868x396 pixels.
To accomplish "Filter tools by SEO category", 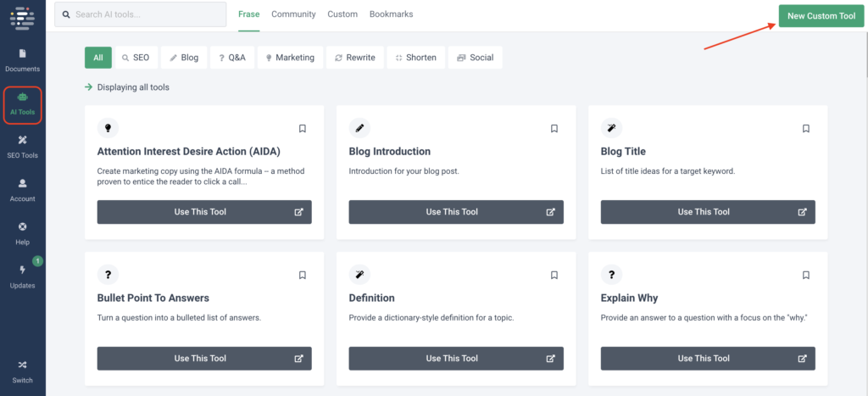I will pos(136,58).
